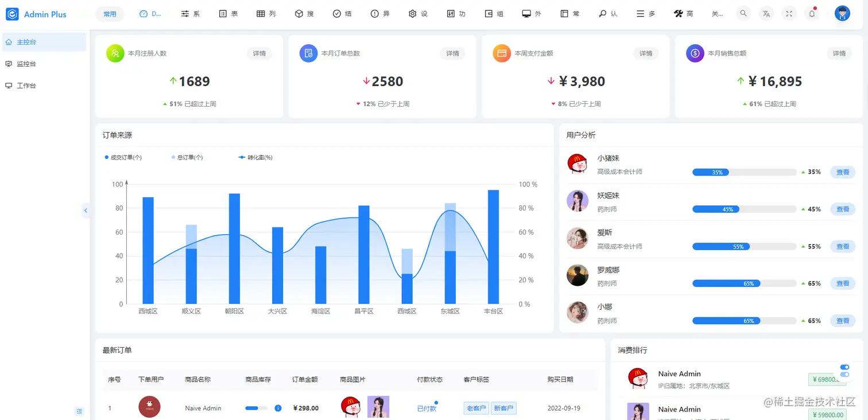Open the 多 menu with lines icon

pyautogui.click(x=646, y=14)
